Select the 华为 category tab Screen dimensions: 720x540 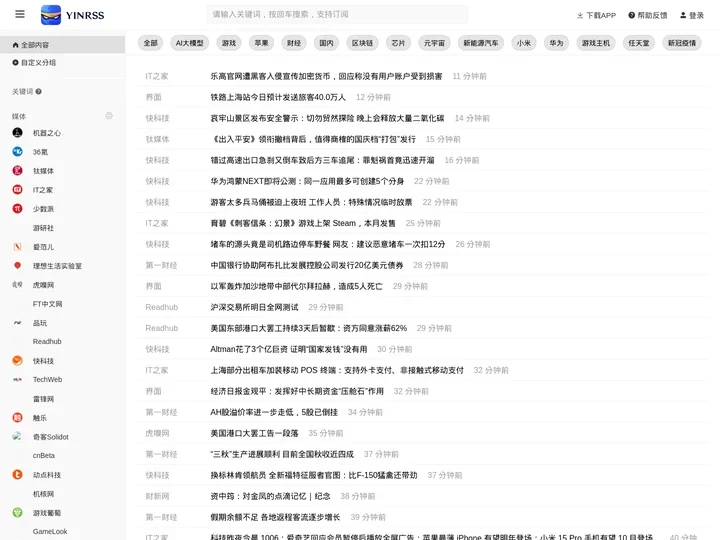tap(556, 43)
